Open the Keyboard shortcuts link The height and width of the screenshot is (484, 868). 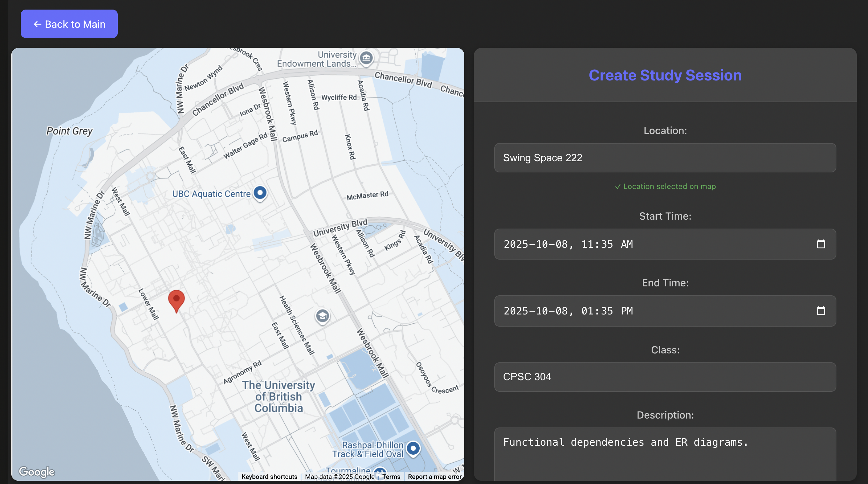[x=269, y=477]
